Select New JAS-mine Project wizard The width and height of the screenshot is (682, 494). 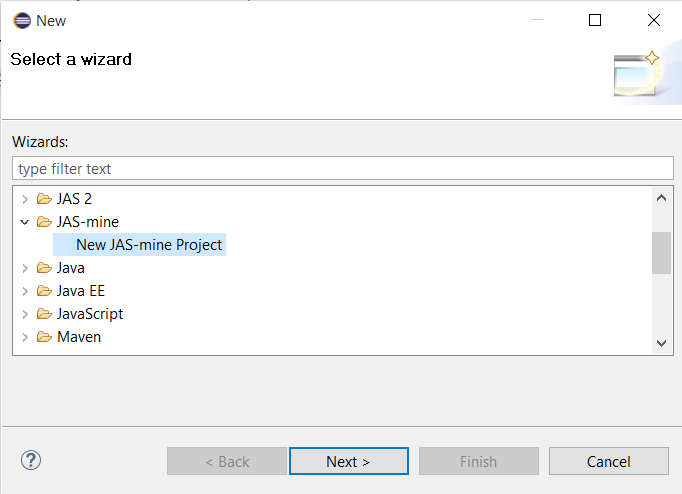click(149, 245)
